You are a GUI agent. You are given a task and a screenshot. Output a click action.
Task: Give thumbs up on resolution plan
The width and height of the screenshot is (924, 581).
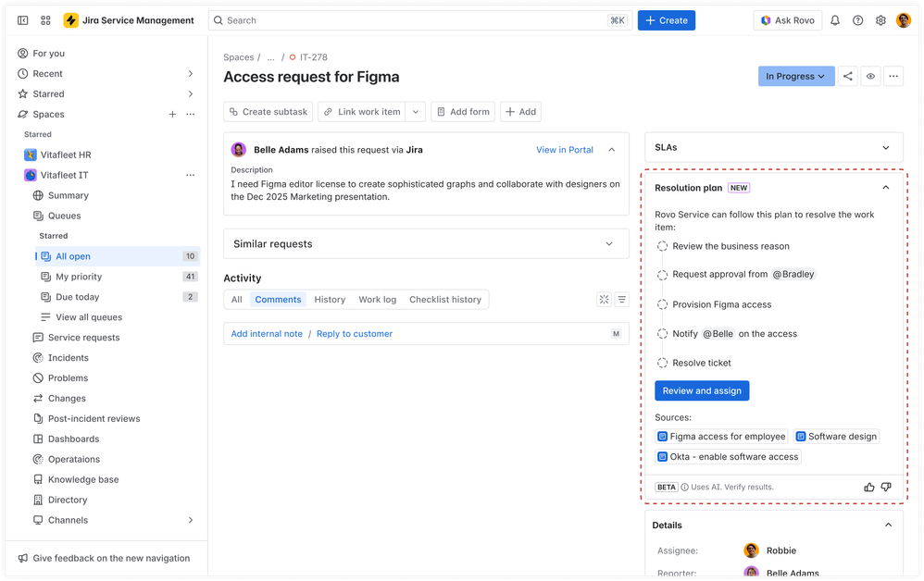(869, 487)
